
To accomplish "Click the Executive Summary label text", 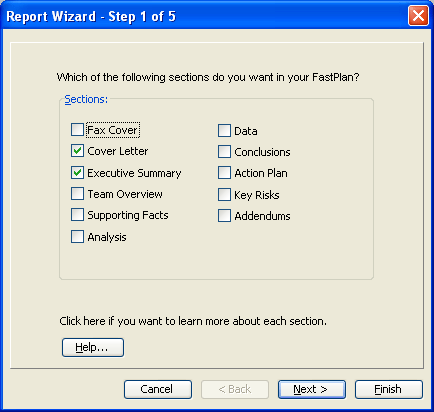I will [134, 173].
